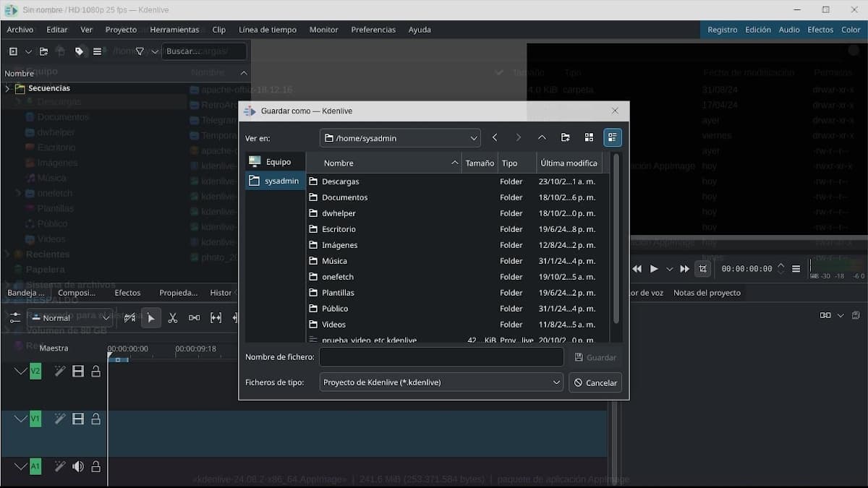Open track effects wand for V2
This screenshot has height=488, width=868.
[x=60, y=372]
